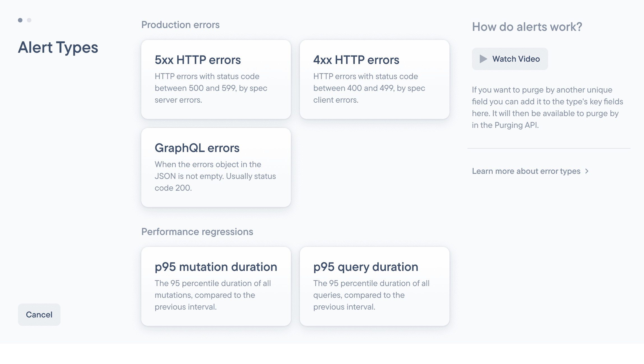Click the GraphQL errors description text
This screenshot has height=364, width=644.
215,176
